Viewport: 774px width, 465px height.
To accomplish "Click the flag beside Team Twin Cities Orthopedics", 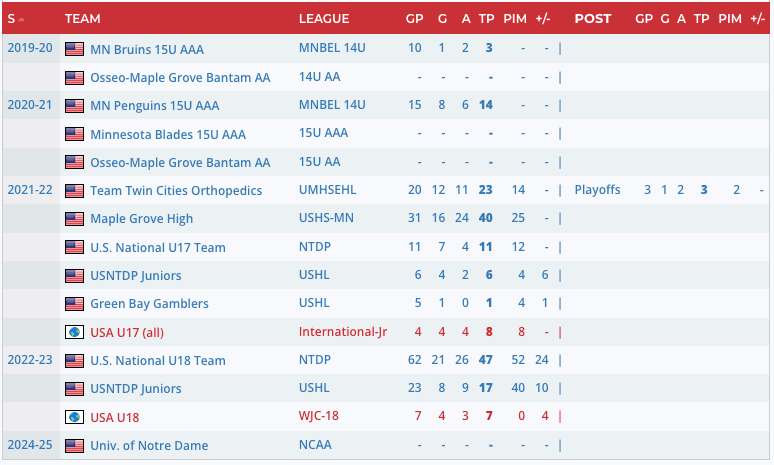I will [x=74, y=191].
